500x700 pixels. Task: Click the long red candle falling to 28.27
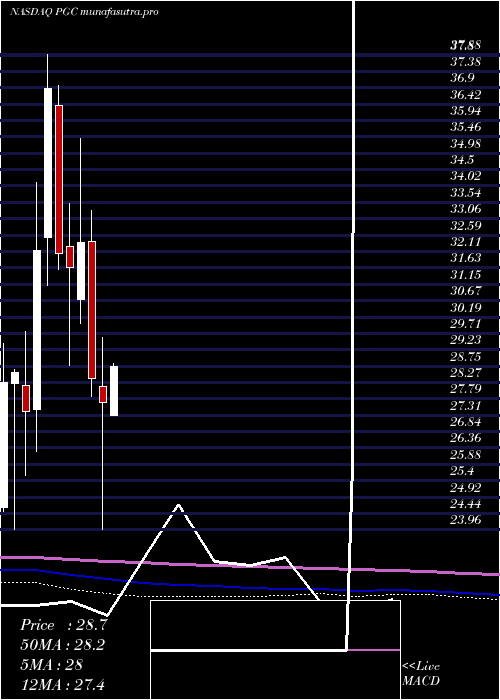click(92, 310)
